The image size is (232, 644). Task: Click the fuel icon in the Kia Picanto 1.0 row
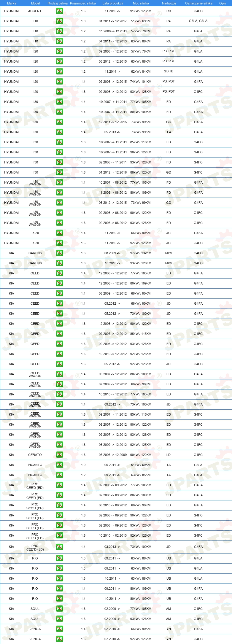pyautogui.click(x=59, y=465)
